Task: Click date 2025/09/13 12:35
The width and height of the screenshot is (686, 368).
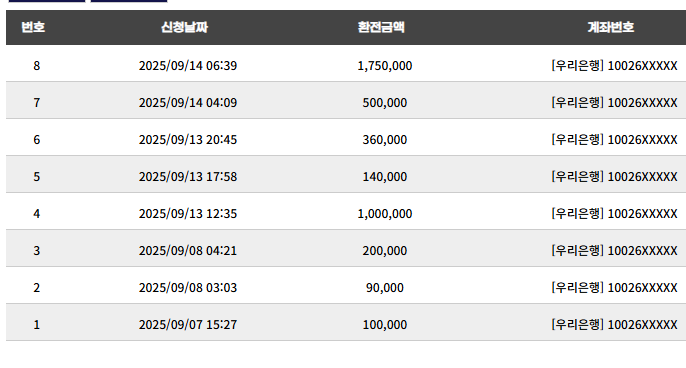Action: pyautogui.click(x=188, y=214)
